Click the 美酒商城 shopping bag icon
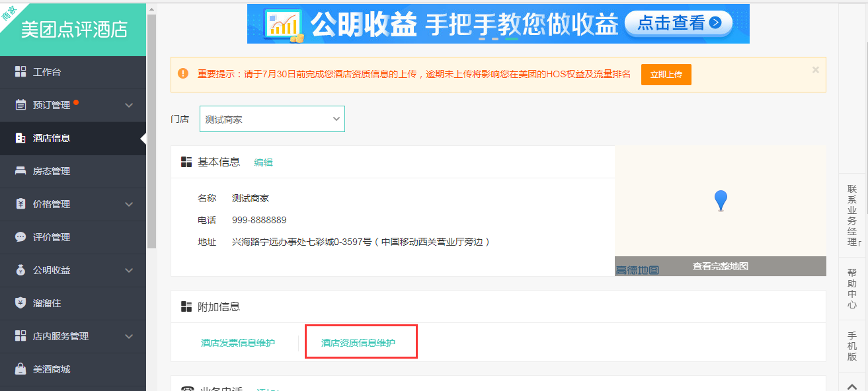 coord(20,369)
